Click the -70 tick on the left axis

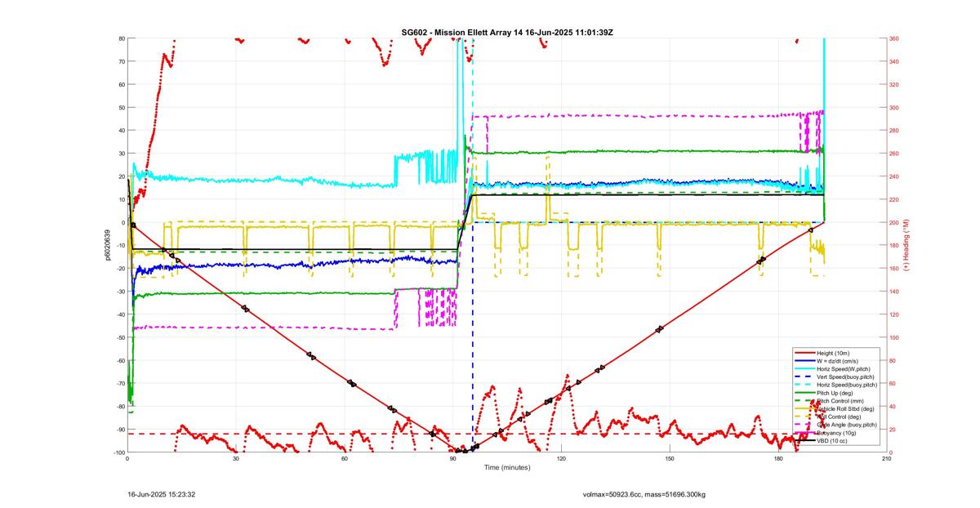coord(119,383)
